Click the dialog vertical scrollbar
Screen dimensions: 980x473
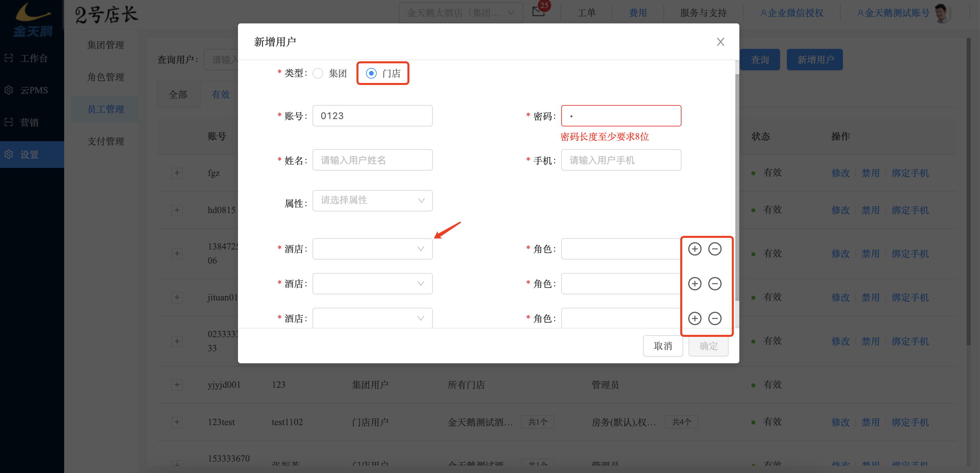point(737,187)
